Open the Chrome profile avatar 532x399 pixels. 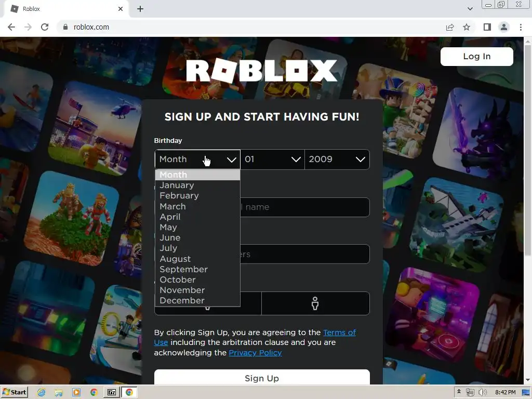tap(504, 27)
